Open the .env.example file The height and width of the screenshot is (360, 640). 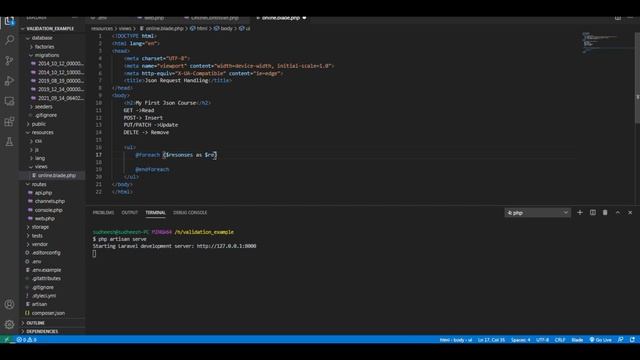click(46, 270)
